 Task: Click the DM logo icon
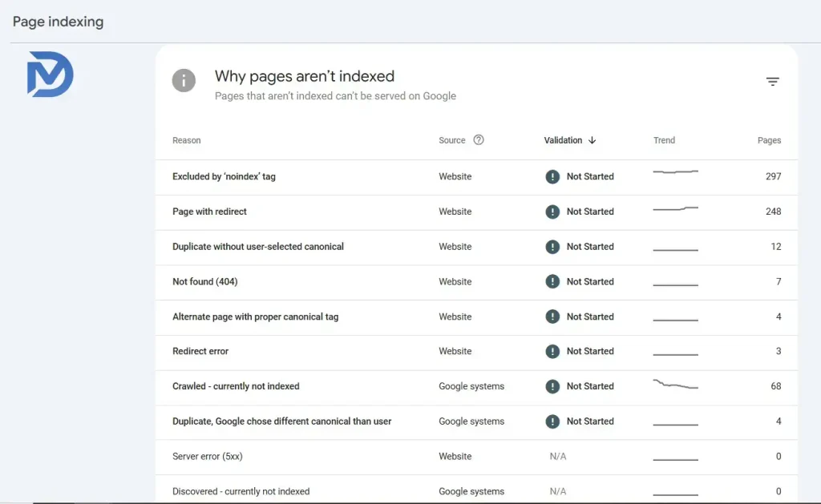tap(50, 75)
